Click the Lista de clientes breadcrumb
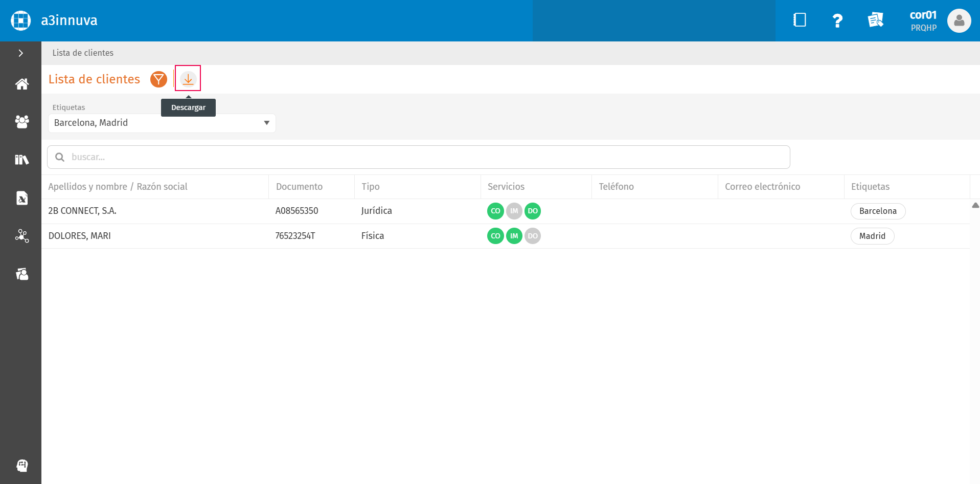 83,53
